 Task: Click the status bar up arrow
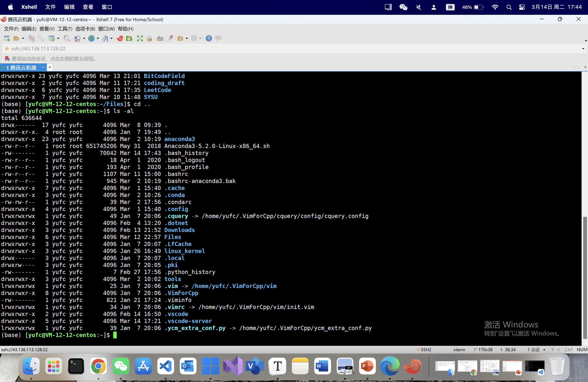tap(553, 350)
